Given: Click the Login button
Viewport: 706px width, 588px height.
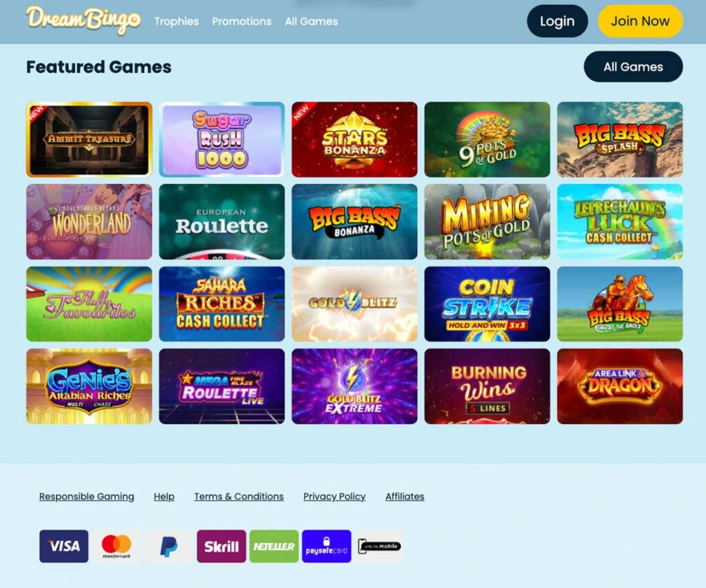Looking at the screenshot, I should (557, 21).
